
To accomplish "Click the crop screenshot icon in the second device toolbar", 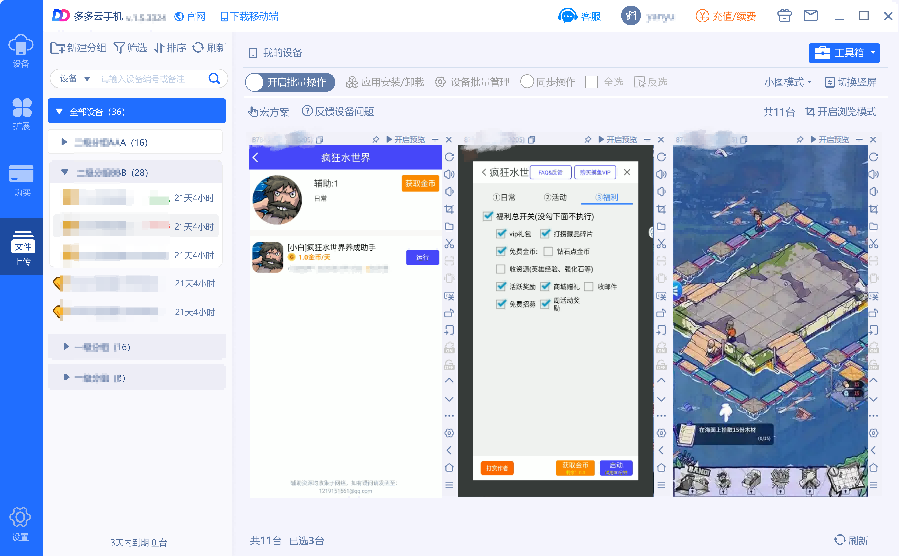I will tap(661, 209).
